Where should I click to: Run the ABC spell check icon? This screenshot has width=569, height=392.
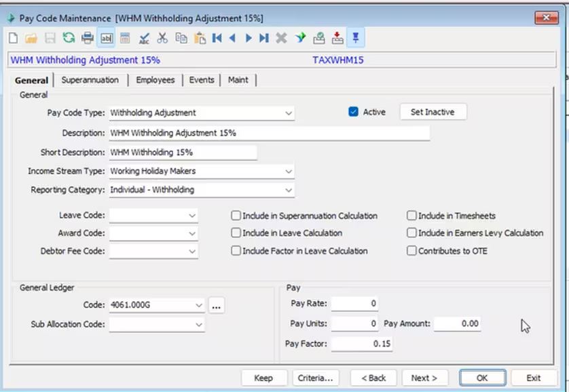(144, 39)
